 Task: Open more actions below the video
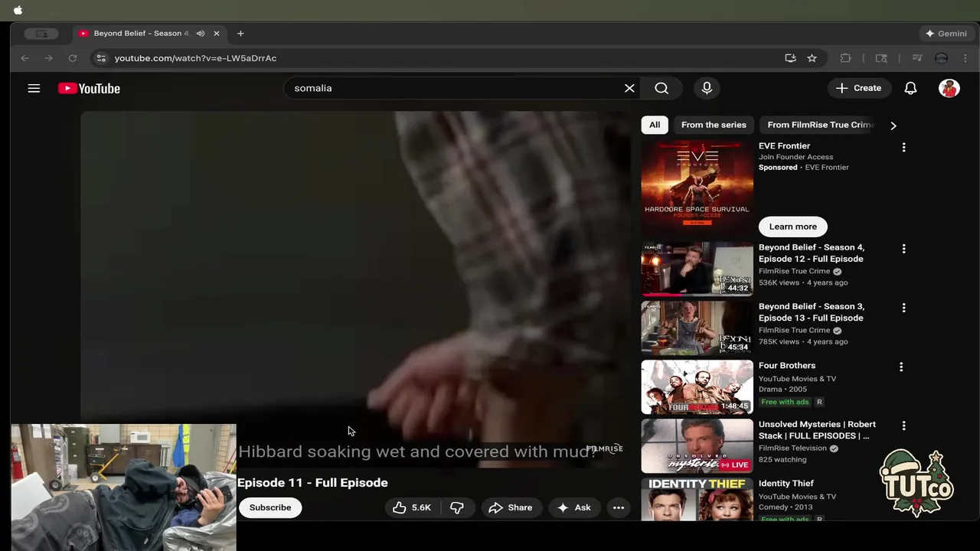click(619, 507)
